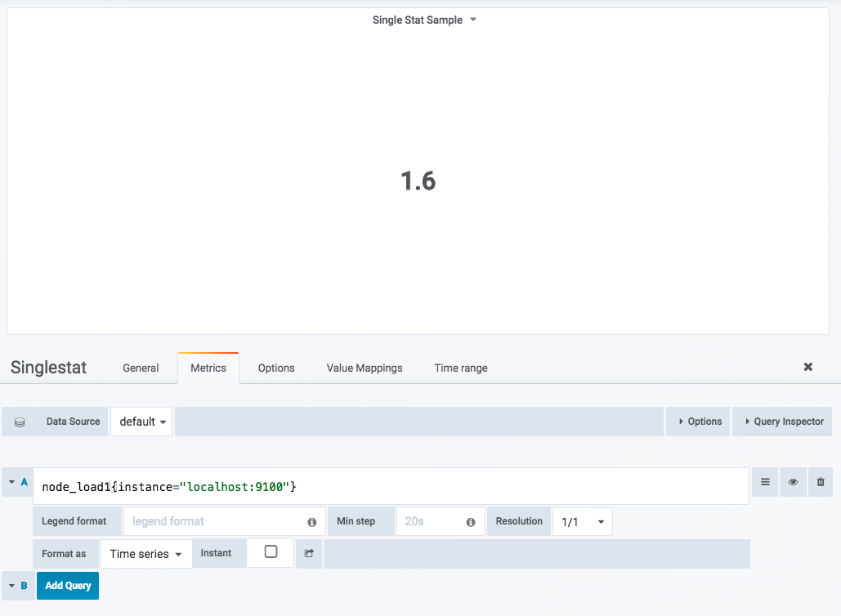
Task: Click the Min step info icon
Action: point(470,522)
